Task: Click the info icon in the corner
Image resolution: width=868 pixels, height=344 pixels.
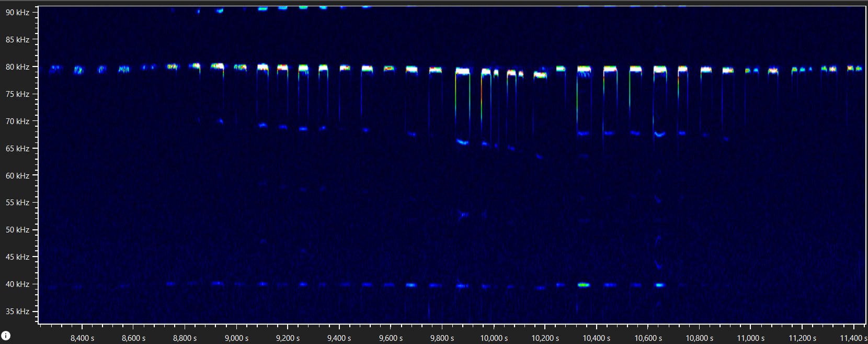Action: [x=6, y=336]
